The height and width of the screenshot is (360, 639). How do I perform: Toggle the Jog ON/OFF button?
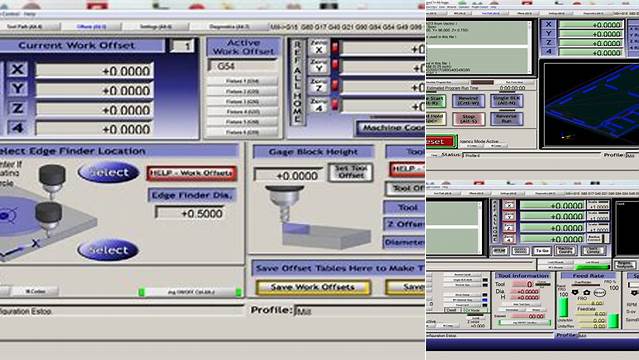coord(190,292)
